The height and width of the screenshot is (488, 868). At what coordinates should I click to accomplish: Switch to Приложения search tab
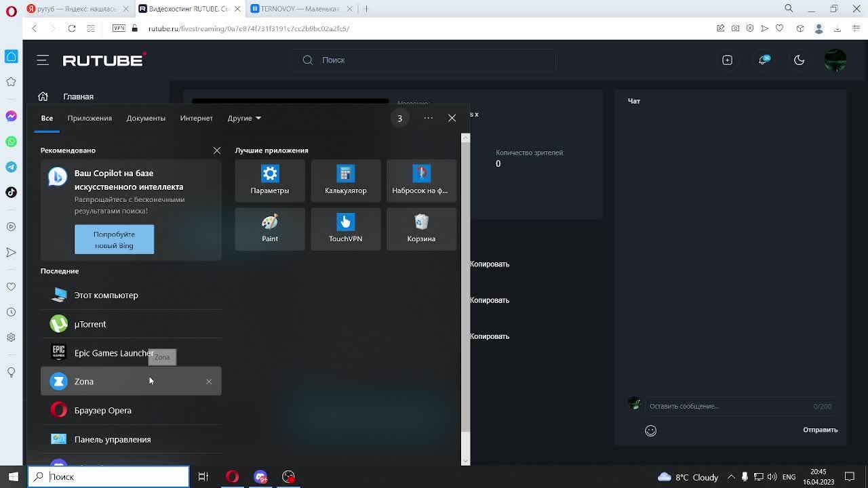click(x=90, y=118)
